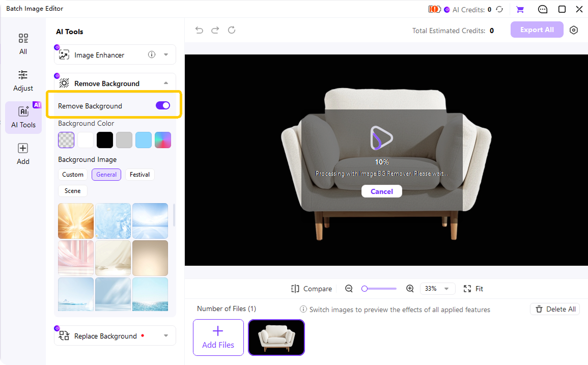Click the Compare split-view icon

click(295, 289)
